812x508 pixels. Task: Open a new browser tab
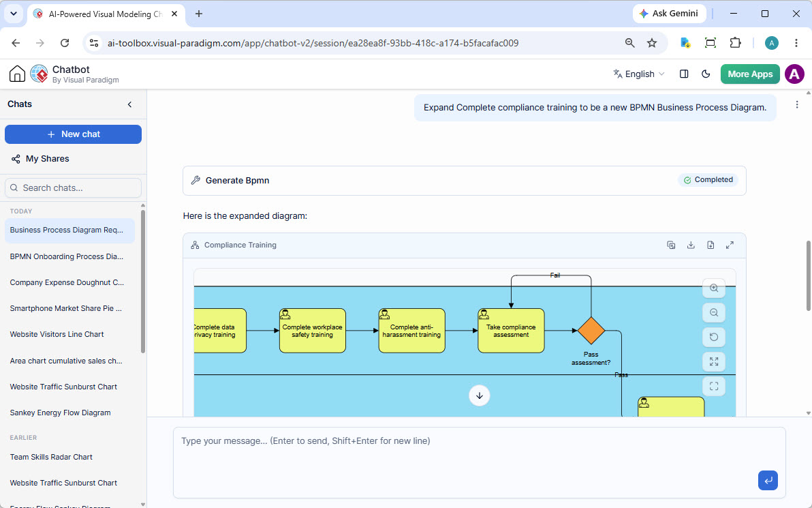199,14
